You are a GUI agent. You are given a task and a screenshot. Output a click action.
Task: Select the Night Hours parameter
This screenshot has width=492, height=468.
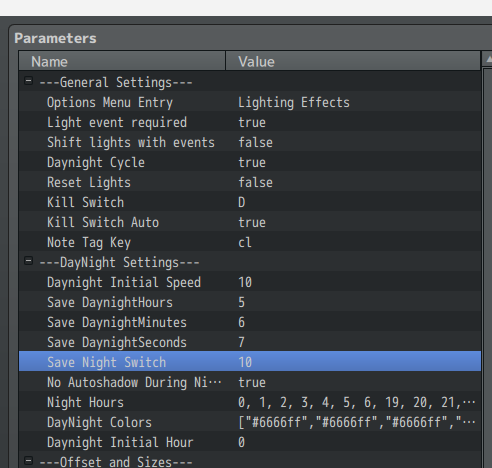[250, 402]
